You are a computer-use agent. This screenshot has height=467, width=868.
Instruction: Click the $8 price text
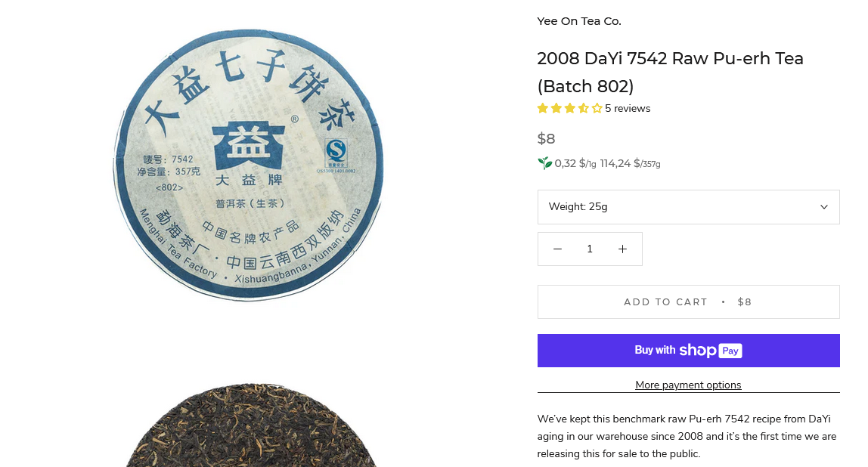tap(546, 138)
